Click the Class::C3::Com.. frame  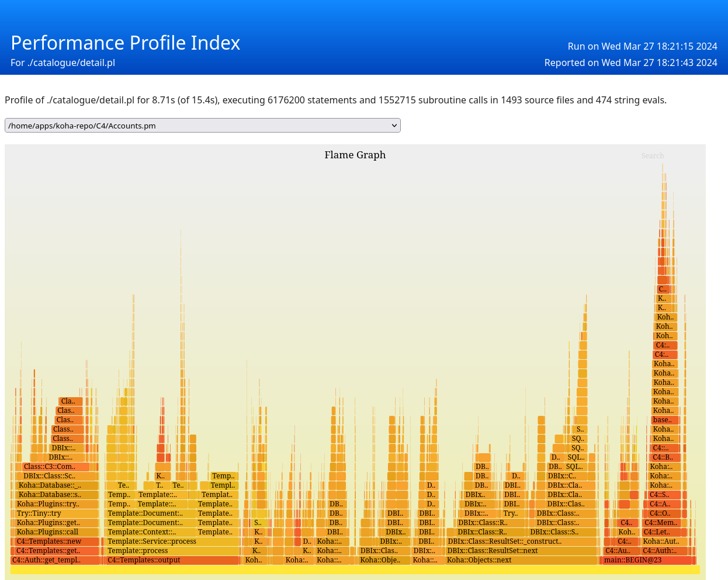[56, 467]
